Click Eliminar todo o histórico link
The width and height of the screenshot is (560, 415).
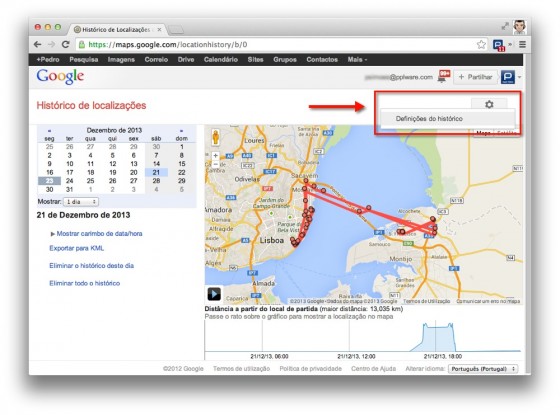click(85, 283)
